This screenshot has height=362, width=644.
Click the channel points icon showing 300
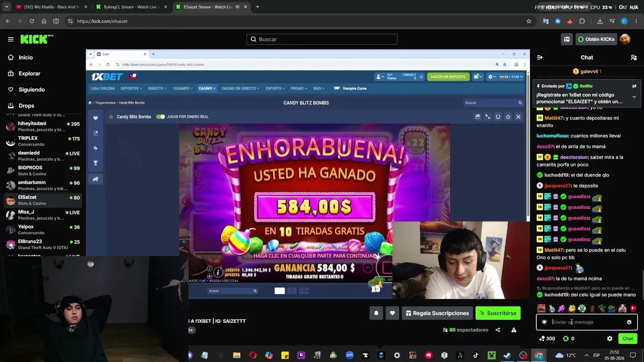point(542,338)
